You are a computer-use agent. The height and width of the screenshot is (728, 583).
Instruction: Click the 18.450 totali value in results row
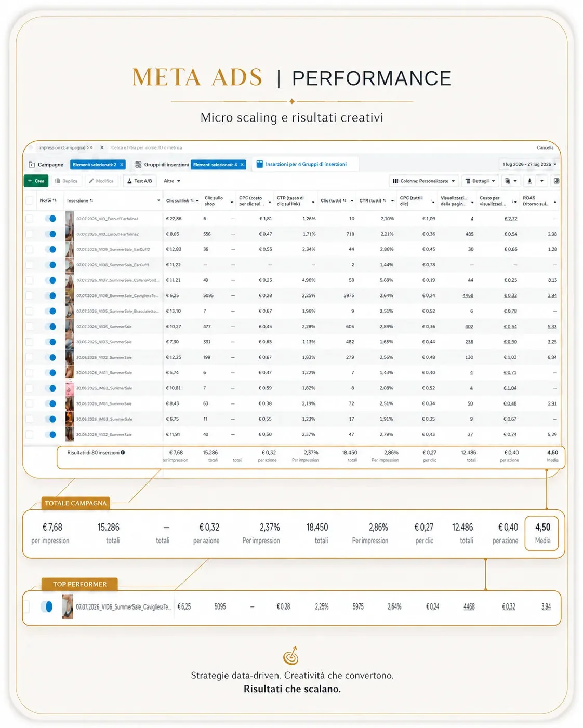(350, 453)
